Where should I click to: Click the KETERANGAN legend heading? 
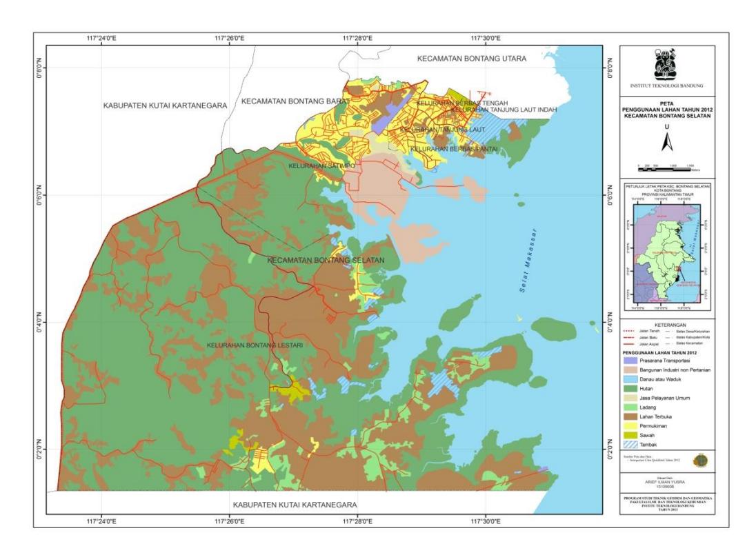(x=670, y=325)
